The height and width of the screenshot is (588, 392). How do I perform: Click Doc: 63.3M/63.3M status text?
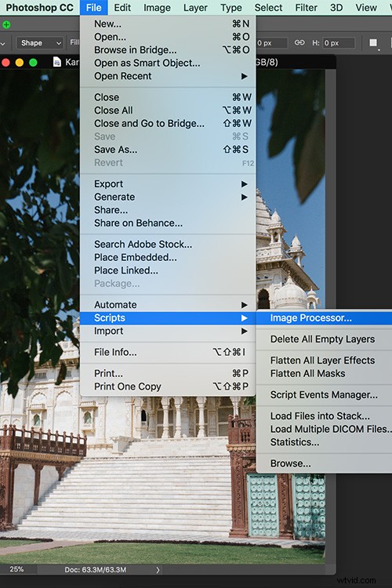click(96, 570)
